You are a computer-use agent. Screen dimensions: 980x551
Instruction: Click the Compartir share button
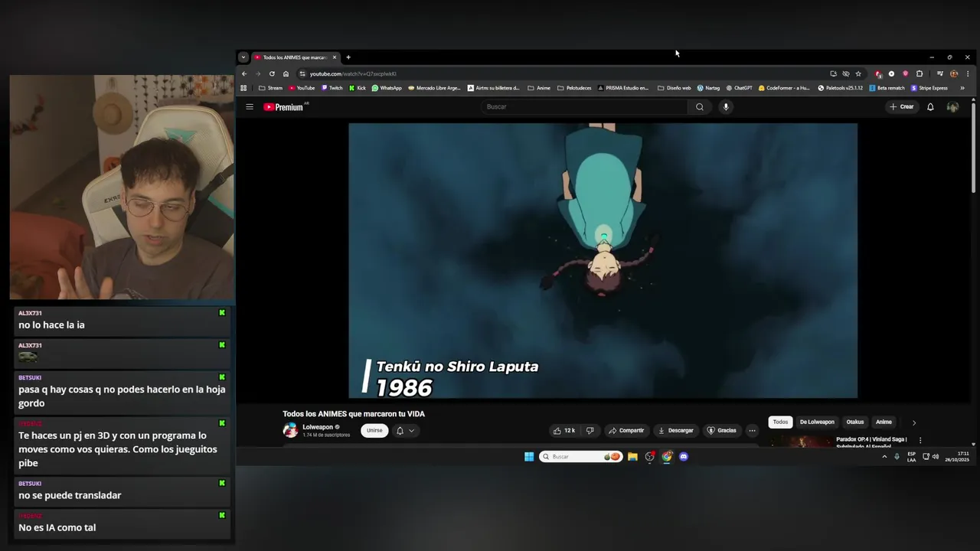(x=626, y=431)
